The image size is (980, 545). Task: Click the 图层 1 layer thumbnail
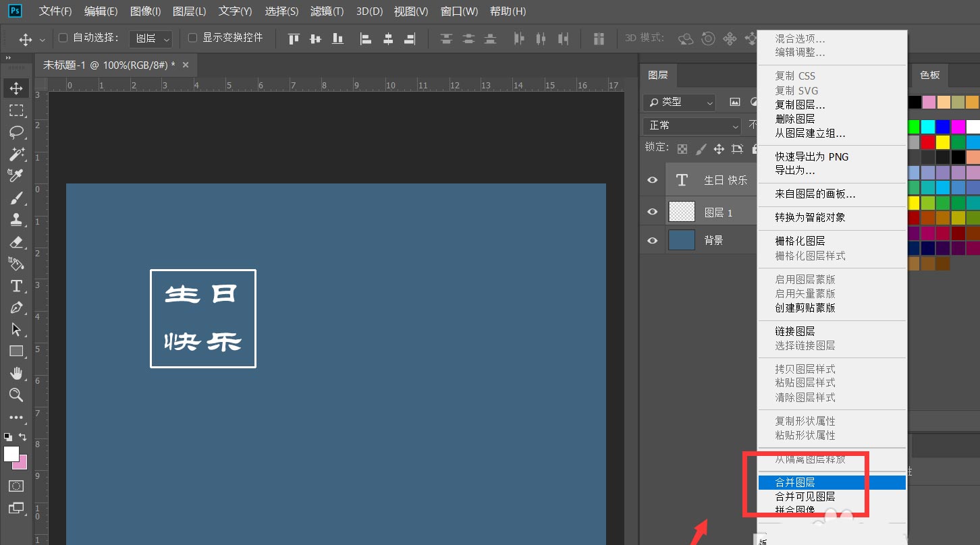(682, 212)
